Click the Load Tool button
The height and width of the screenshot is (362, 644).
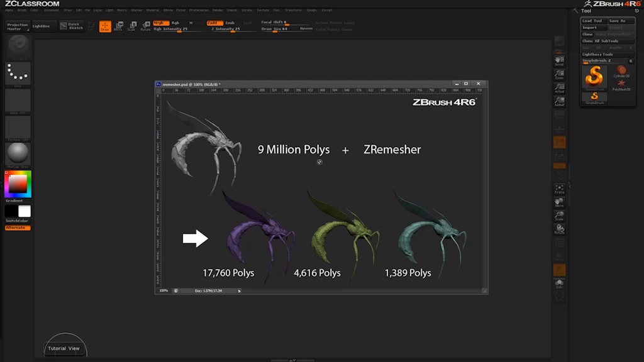coord(592,21)
